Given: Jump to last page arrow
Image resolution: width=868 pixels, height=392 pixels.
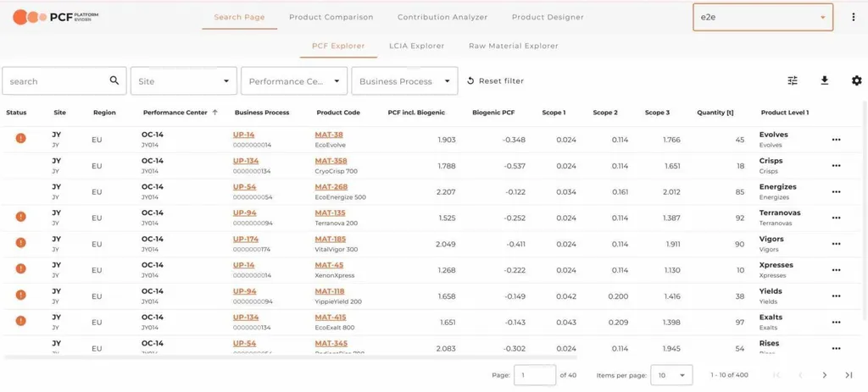Looking at the screenshot, I should [x=849, y=375].
